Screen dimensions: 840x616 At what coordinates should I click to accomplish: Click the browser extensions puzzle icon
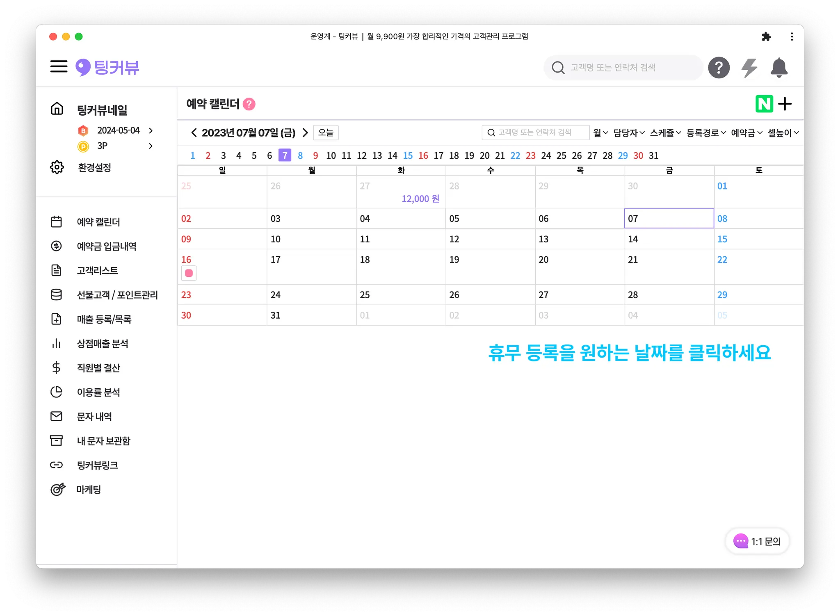click(766, 37)
